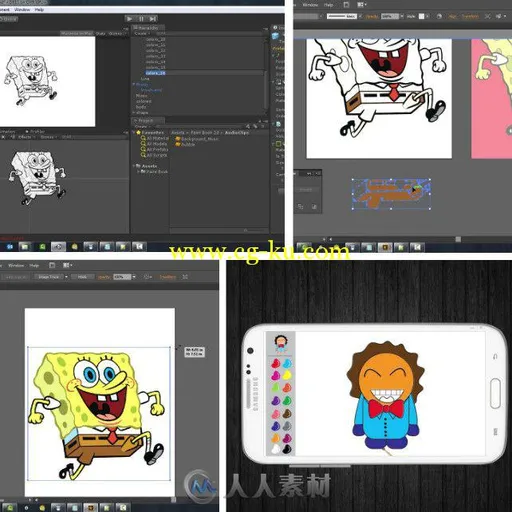Select the bubble audio clip
The height and width of the screenshot is (512, 512).
185,144
